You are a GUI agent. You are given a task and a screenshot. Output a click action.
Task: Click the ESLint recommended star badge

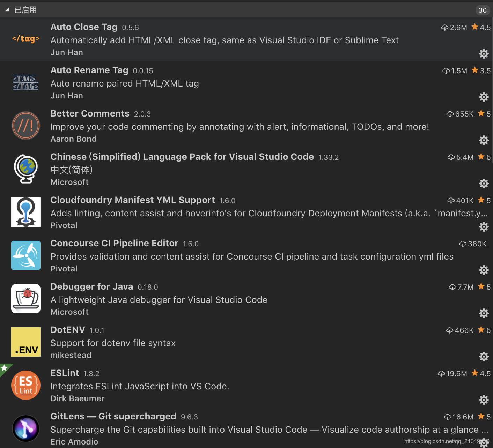[4, 368]
